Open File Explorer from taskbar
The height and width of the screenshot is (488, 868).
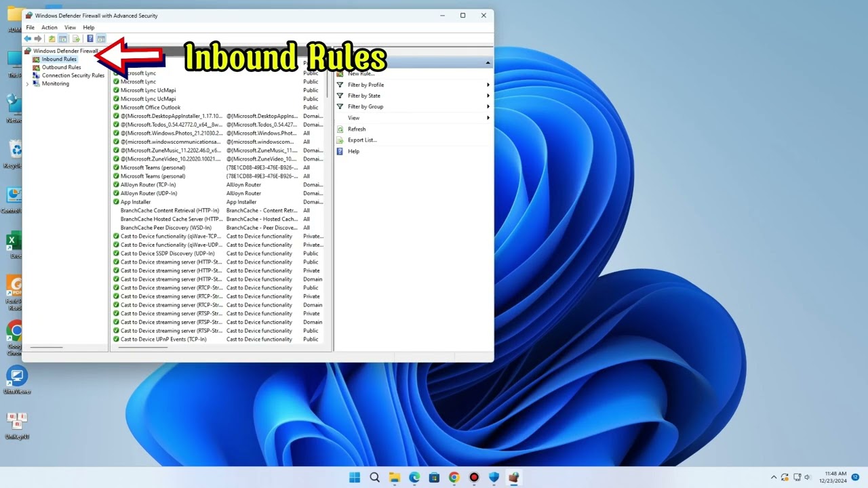tap(394, 477)
